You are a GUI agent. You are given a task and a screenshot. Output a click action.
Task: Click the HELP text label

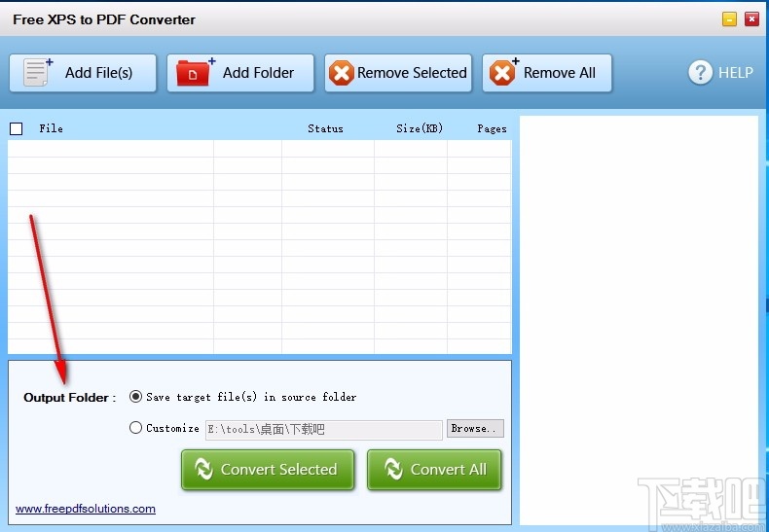point(736,73)
